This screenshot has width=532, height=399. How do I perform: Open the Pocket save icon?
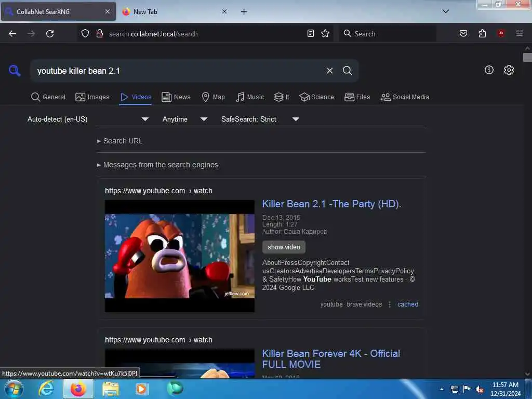coord(463,33)
